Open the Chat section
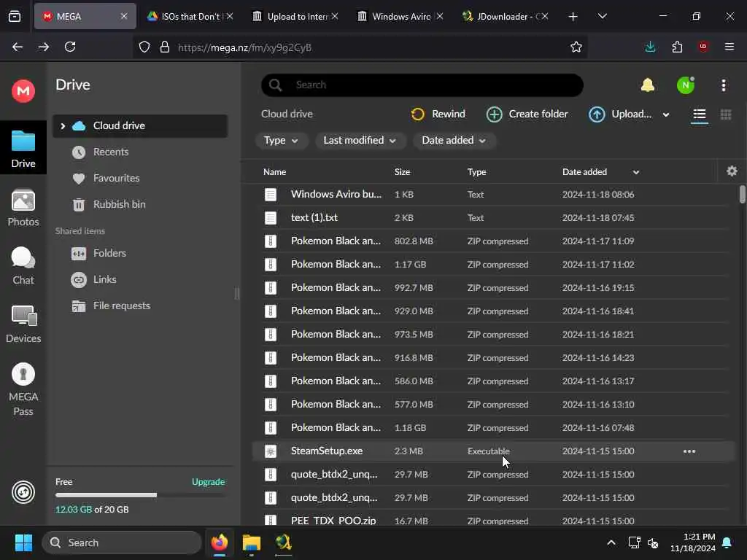The image size is (747, 560). click(23, 265)
